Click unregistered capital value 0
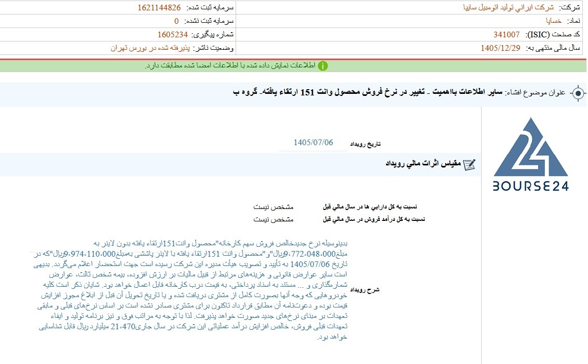The width and height of the screenshot is (588, 364). pos(176,21)
